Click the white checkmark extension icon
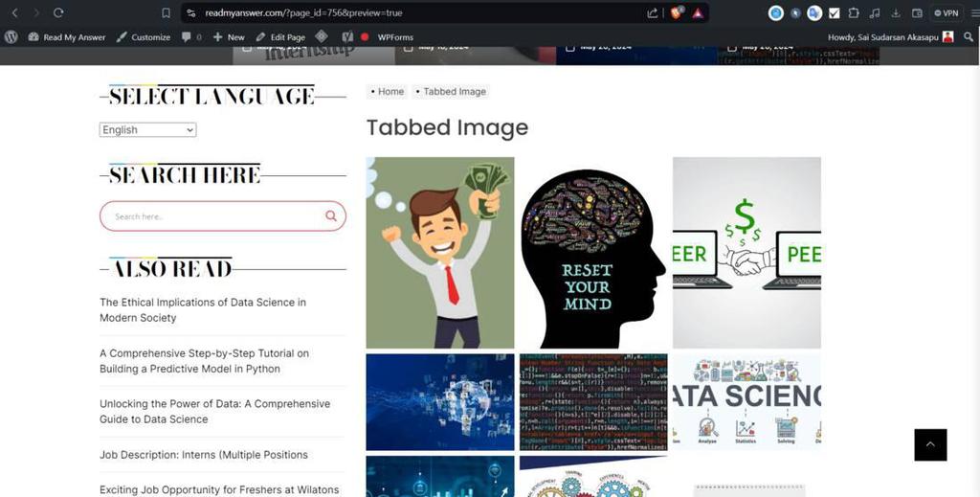The width and height of the screenshot is (980, 497). 834,12
